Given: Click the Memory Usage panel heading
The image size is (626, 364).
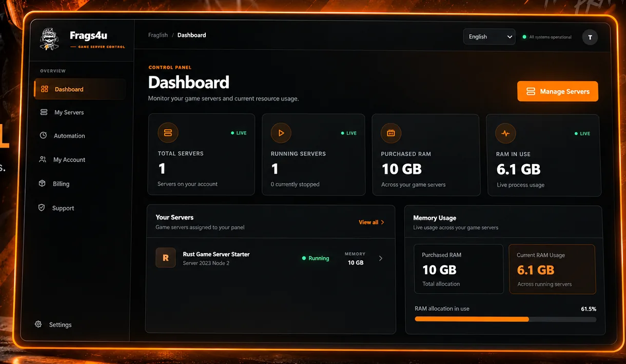Looking at the screenshot, I should pos(435,218).
